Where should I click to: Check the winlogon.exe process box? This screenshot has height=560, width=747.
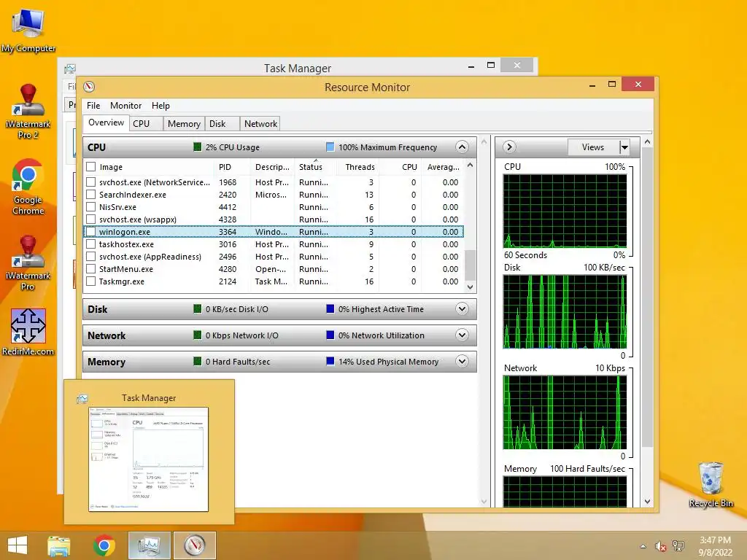[90, 231]
